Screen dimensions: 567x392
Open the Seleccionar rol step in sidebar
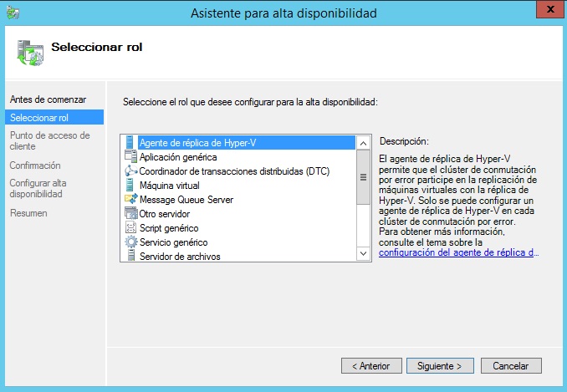click(54, 117)
